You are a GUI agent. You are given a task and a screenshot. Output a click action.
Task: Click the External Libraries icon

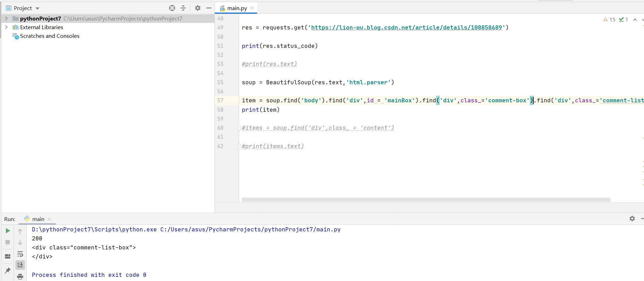(x=16, y=27)
